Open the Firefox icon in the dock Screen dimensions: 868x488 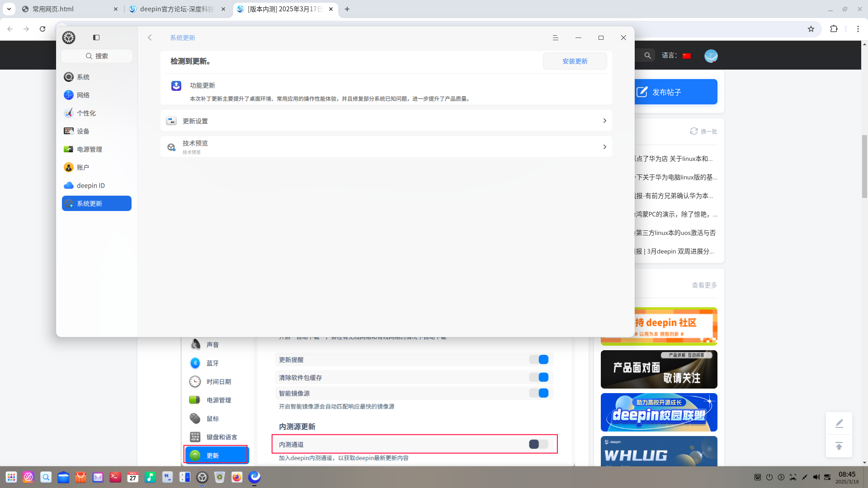click(237, 477)
